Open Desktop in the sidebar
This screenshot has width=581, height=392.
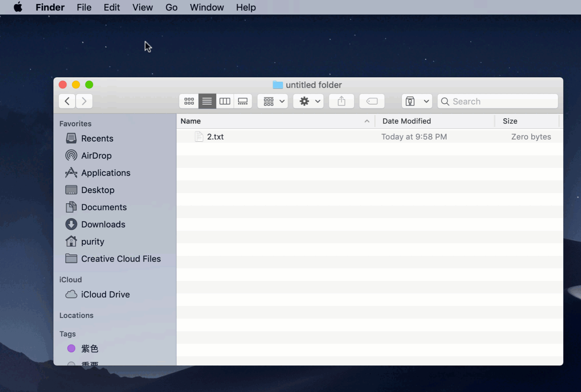90,190
